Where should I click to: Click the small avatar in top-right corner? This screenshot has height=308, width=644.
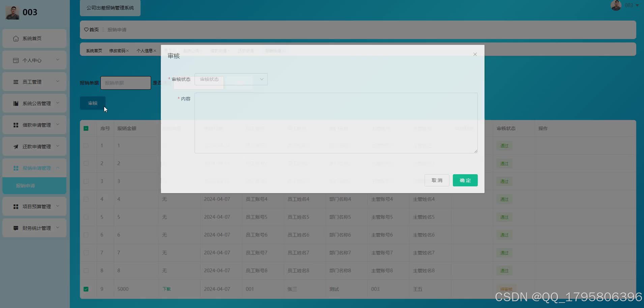click(x=616, y=5)
